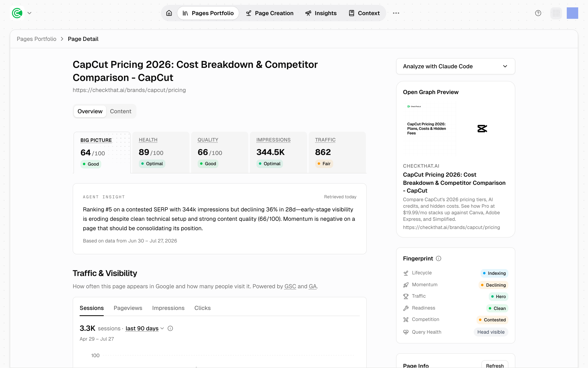Select the Impressions metric card

pos(278,152)
